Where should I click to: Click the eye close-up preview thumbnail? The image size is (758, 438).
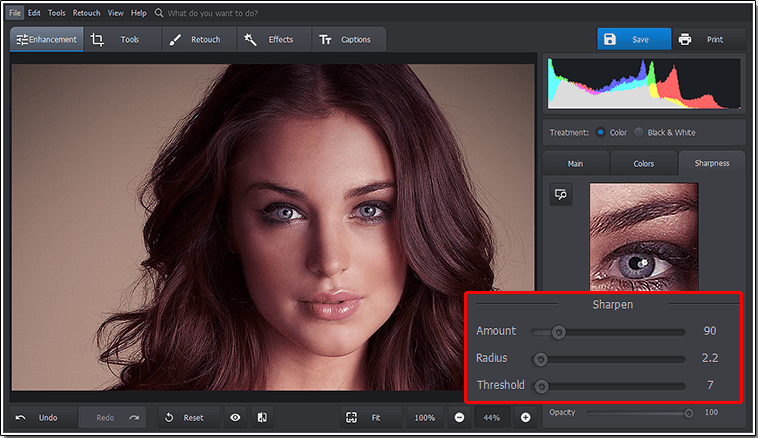click(x=644, y=237)
